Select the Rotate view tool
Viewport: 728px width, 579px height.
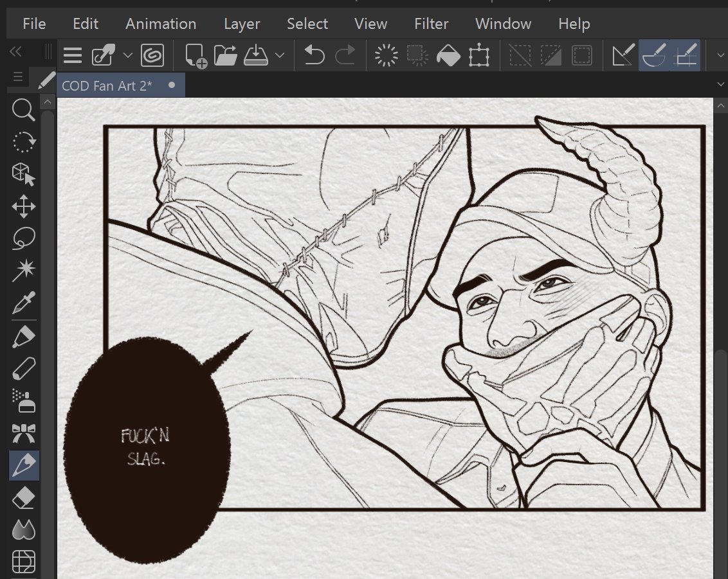click(x=24, y=141)
